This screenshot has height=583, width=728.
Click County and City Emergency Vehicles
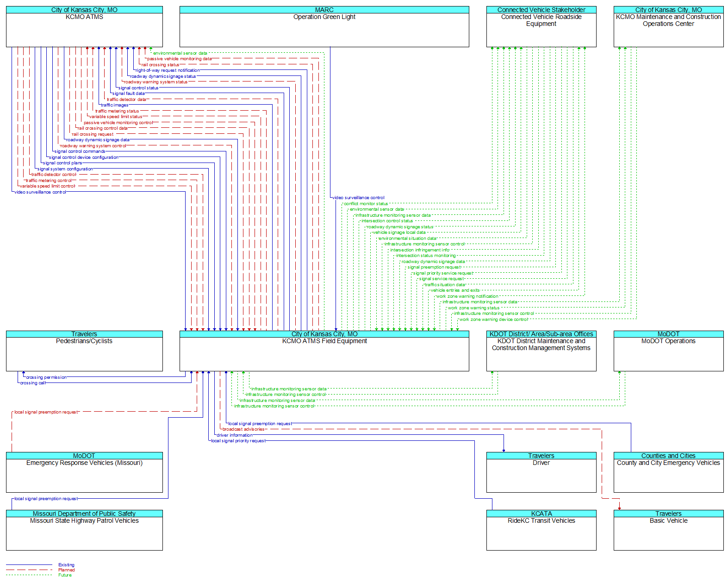[x=668, y=472]
